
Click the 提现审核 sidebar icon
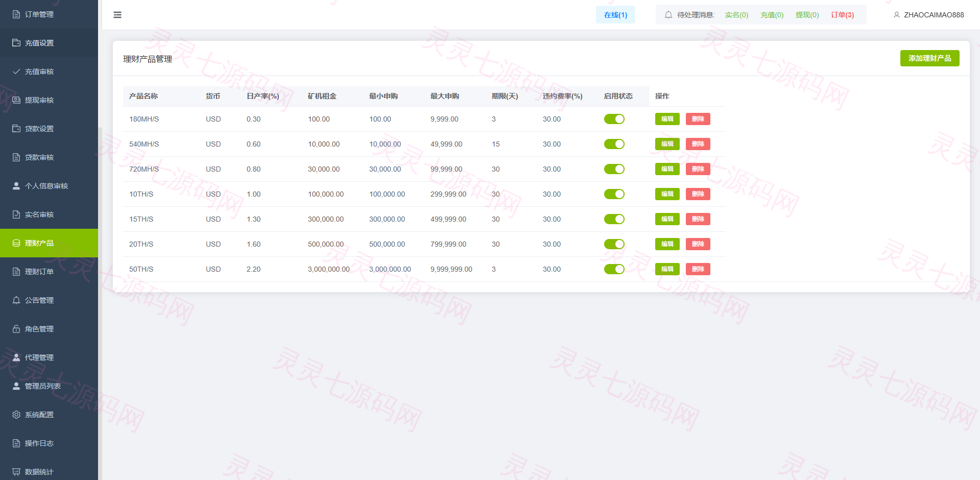click(16, 100)
